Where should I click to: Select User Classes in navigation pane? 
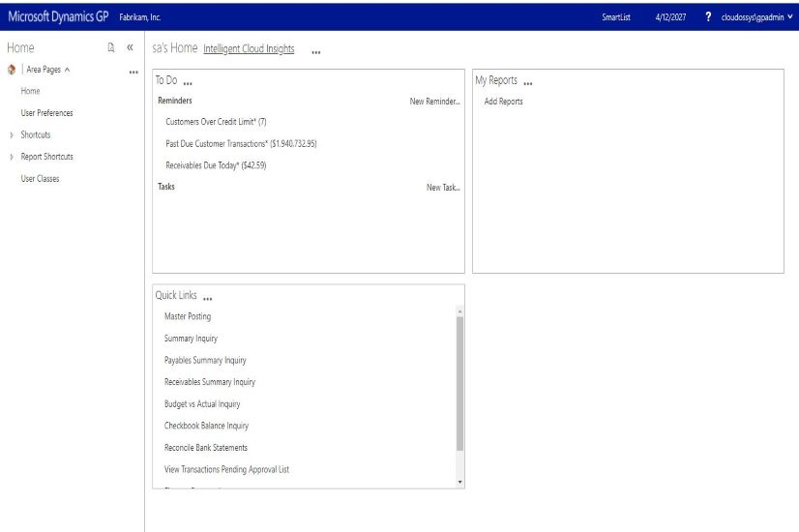pos(40,179)
